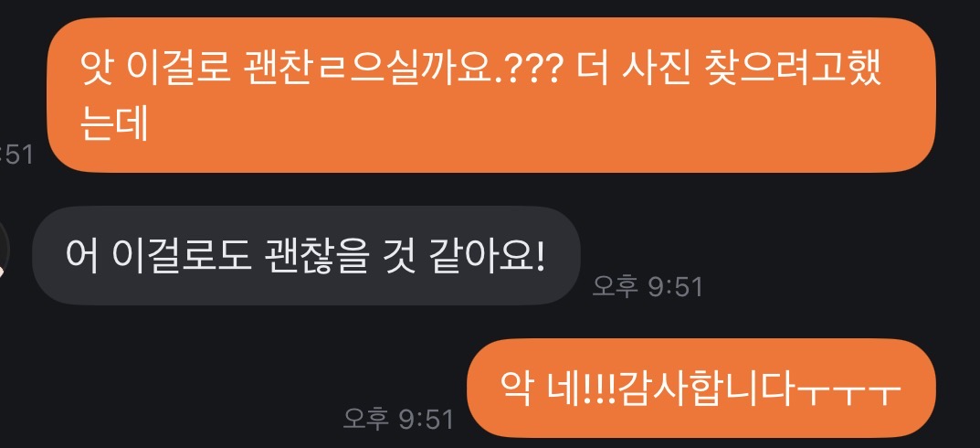The image size is (980, 448).
Task: Click 악 at the start of last bubble
Action: (516, 389)
